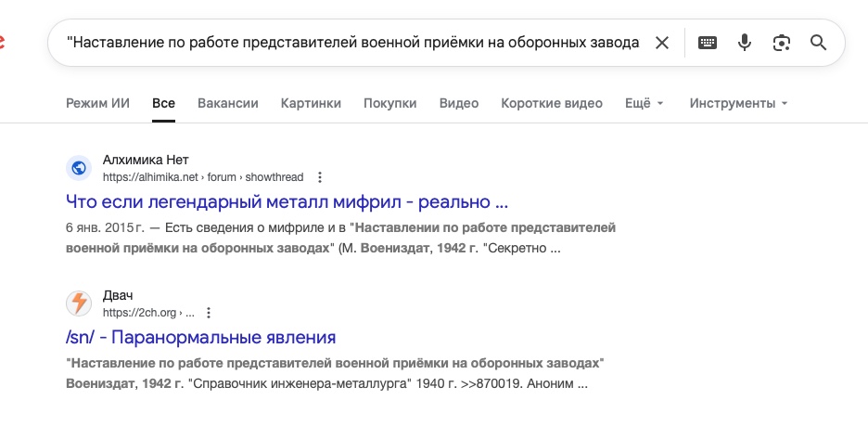Viewport: 868px width, 426px height.
Task: Start voice search with the microphone icon
Action: [745, 43]
